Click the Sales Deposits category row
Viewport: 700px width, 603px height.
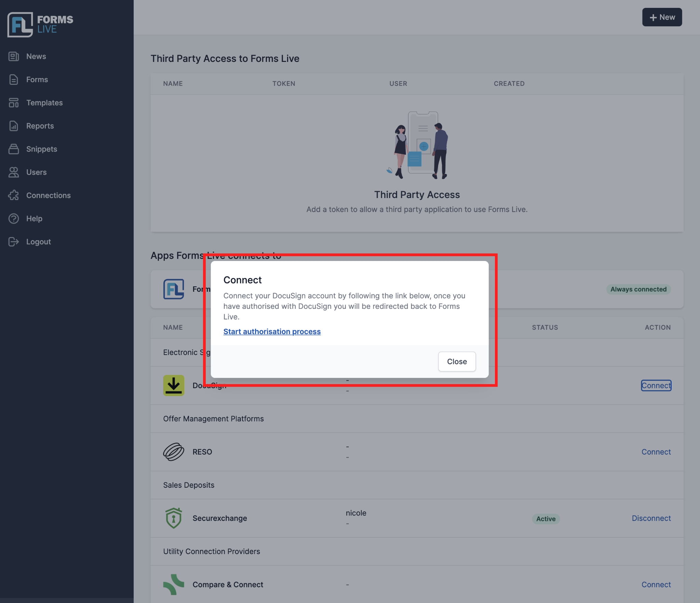point(417,485)
